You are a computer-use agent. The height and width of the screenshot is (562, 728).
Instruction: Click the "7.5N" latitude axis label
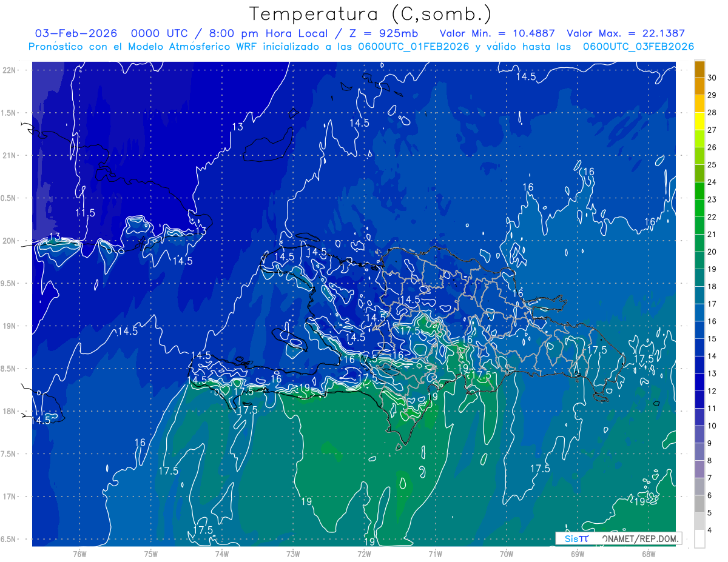click(9, 455)
